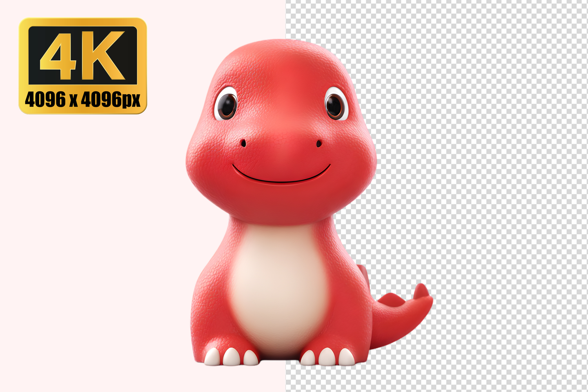Click the large "K" letter in the badge
Viewport: 588px width, 392px height.
point(104,56)
